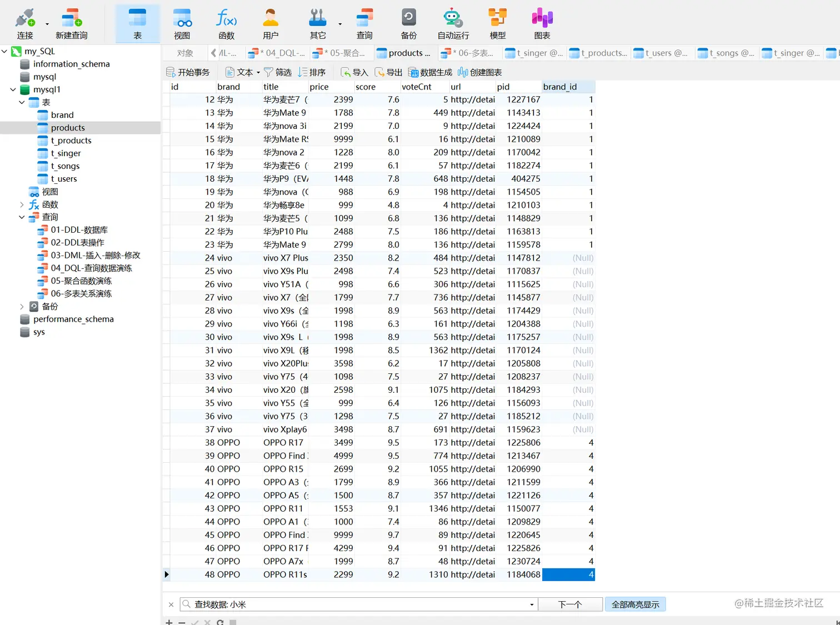Click the 全部高亮显示 button
Screen dimensions: 840x625
pyautogui.click(x=635, y=604)
